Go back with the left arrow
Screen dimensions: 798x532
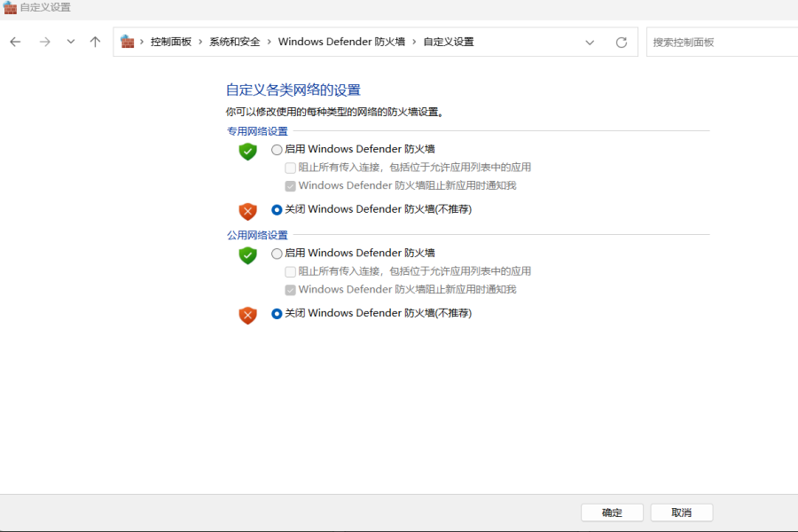pyautogui.click(x=15, y=42)
